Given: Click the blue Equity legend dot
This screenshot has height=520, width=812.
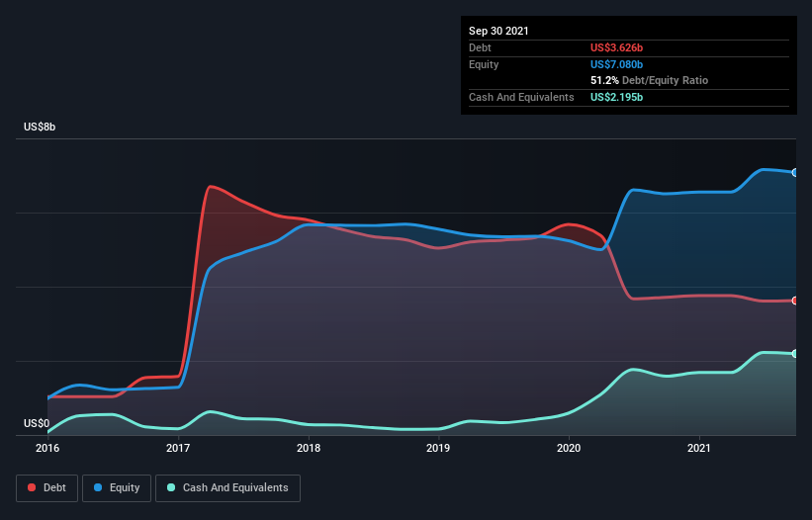Looking at the screenshot, I should (98, 487).
